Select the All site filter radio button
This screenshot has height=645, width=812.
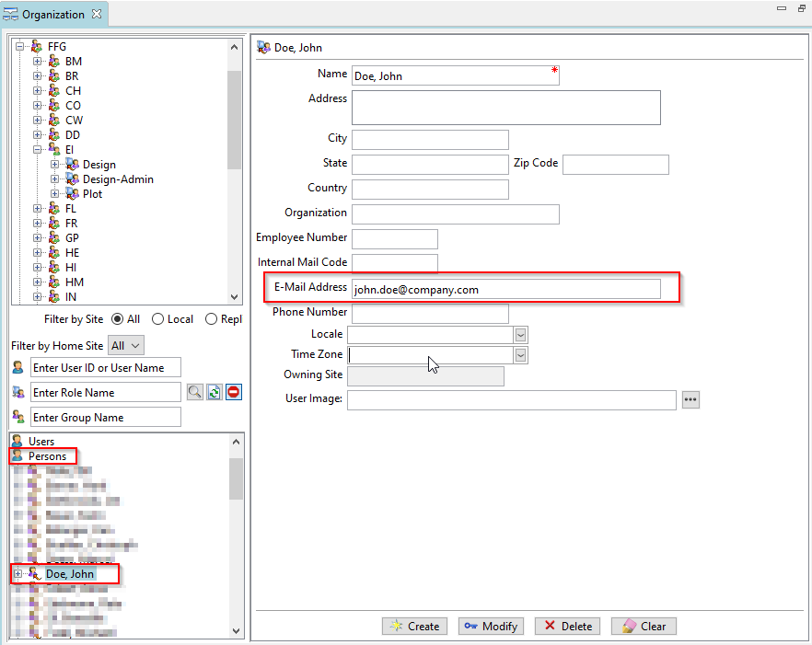tap(117, 319)
